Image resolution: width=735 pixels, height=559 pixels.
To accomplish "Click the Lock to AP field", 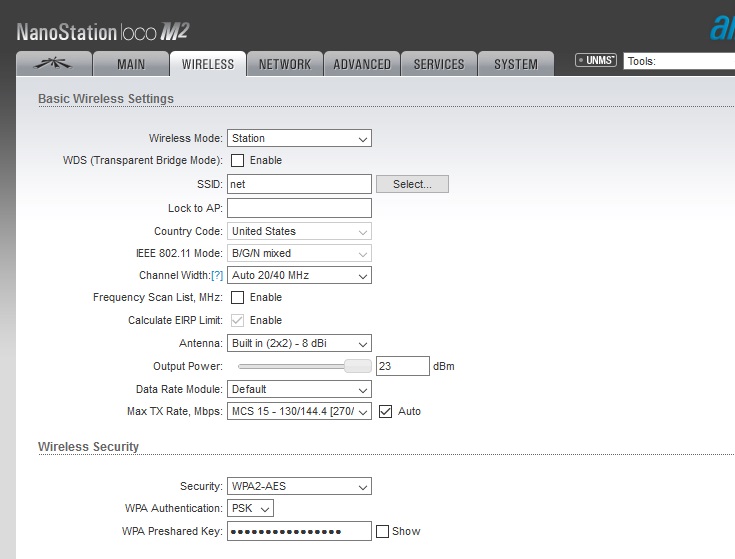I will coord(300,208).
